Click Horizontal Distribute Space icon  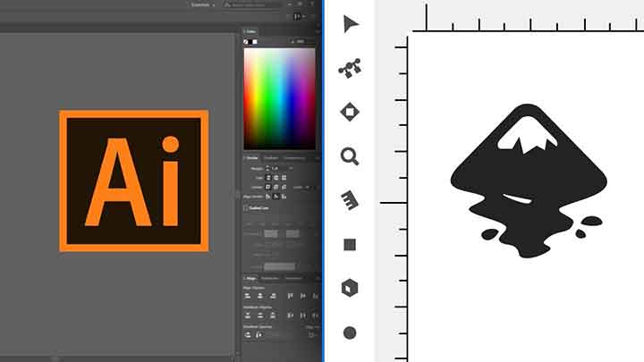(259, 335)
